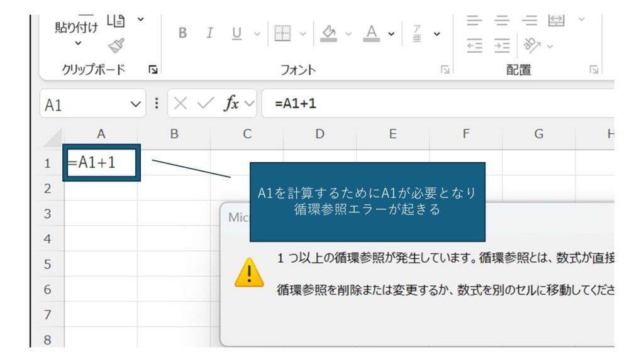Click the fill color paint bucket
This screenshot has width=644, height=362.
(x=329, y=33)
